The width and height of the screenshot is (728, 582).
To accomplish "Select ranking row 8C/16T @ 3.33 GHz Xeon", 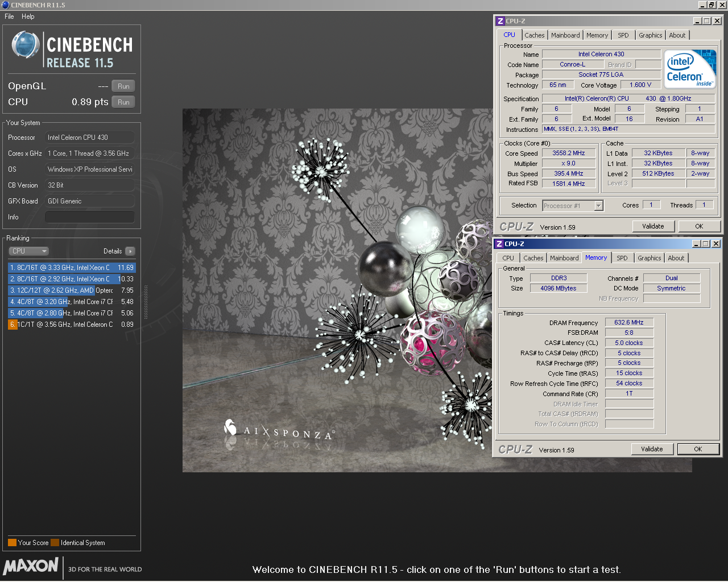I will [72, 268].
